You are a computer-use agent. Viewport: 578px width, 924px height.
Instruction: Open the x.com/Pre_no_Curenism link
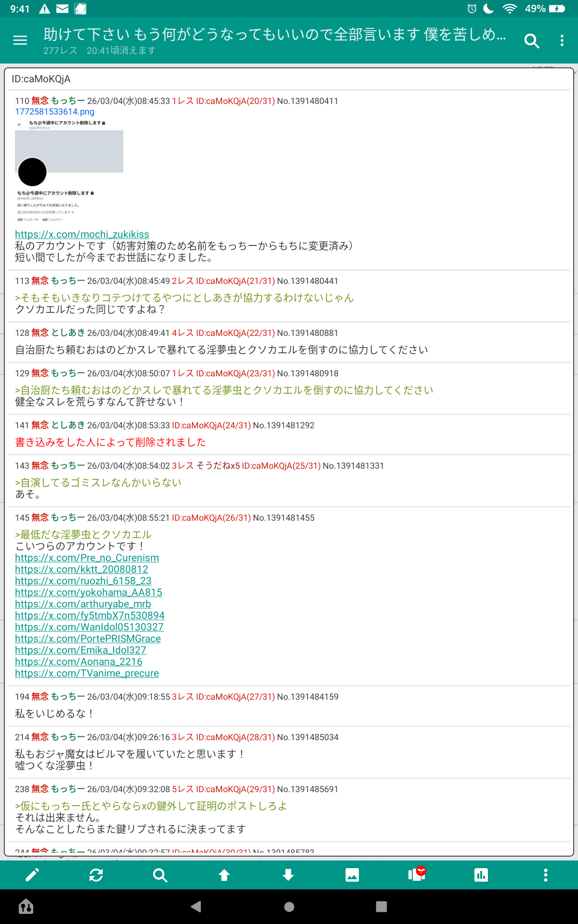click(x=87, y=558)
